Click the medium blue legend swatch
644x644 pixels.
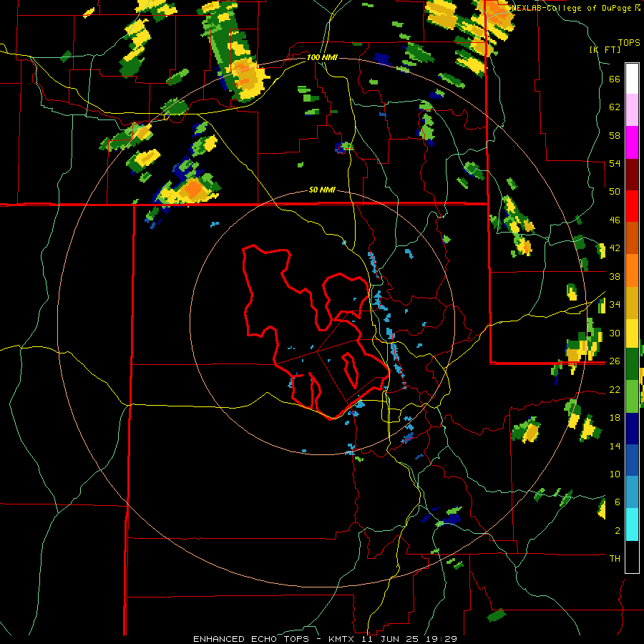(632, 462)
